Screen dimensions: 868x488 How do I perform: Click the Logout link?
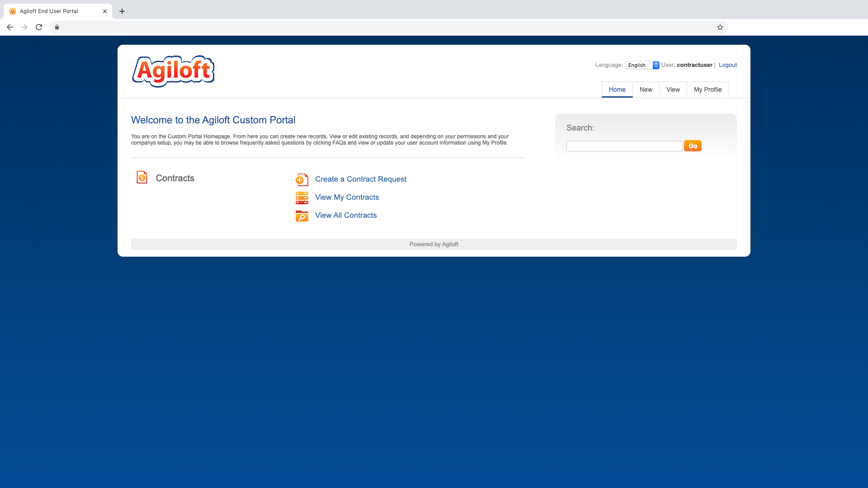click(727, 65)
